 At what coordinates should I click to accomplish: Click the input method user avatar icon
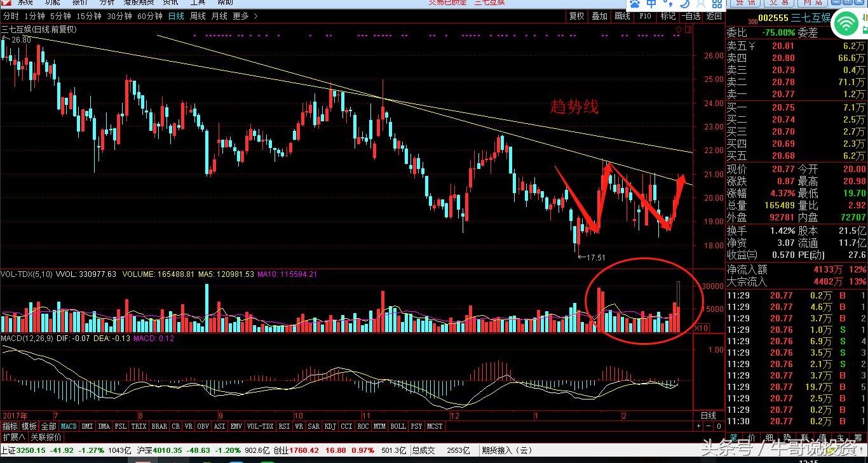pos(701,4)
